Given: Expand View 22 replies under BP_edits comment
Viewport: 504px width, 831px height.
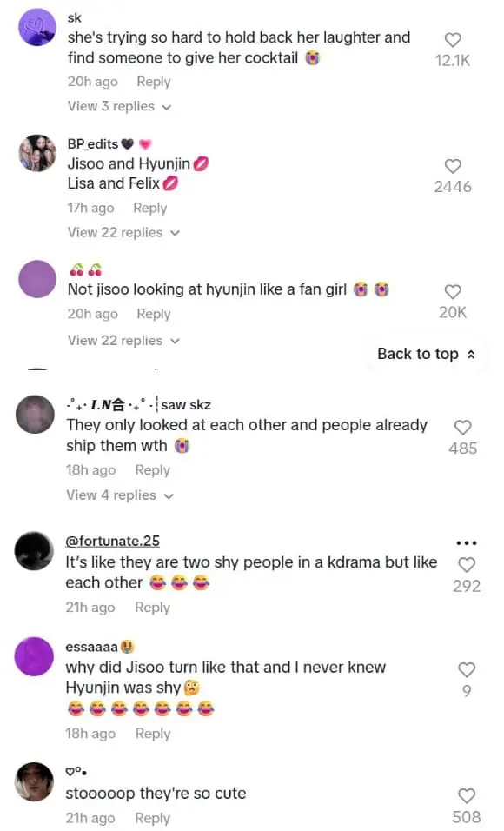Looking at the screenshot, I should [x=123, y=233].
